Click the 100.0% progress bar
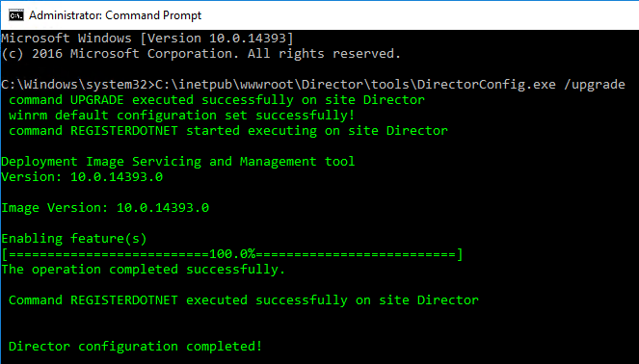The image size is (639, 364). (x=232, y=254)
